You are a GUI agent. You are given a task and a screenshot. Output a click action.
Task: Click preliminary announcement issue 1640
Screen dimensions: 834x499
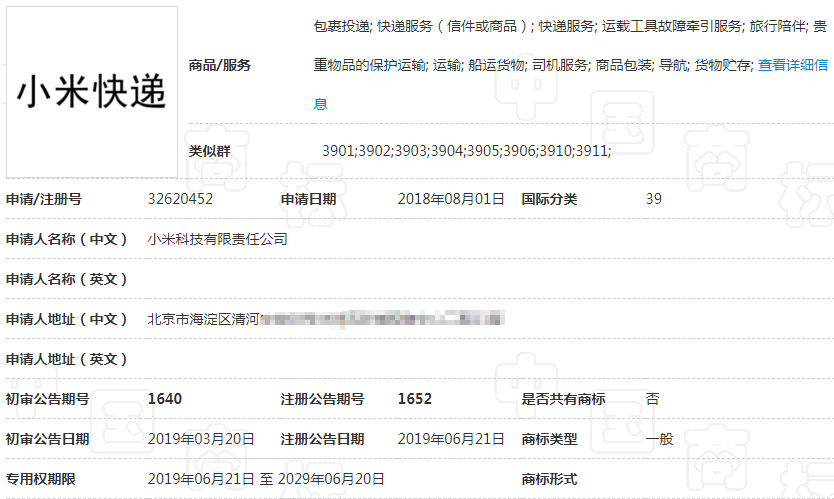point(165,399)
